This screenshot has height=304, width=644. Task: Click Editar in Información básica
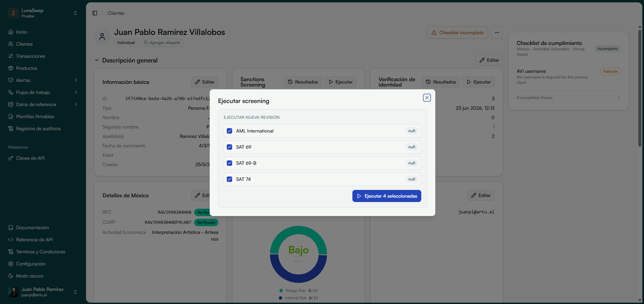[x=205, y=82]
